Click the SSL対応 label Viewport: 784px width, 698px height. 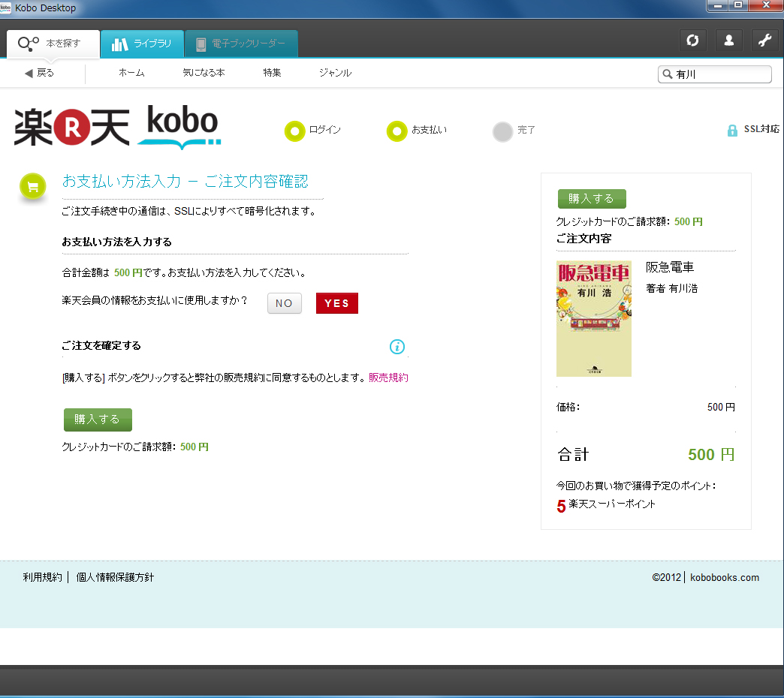[761, 129]
